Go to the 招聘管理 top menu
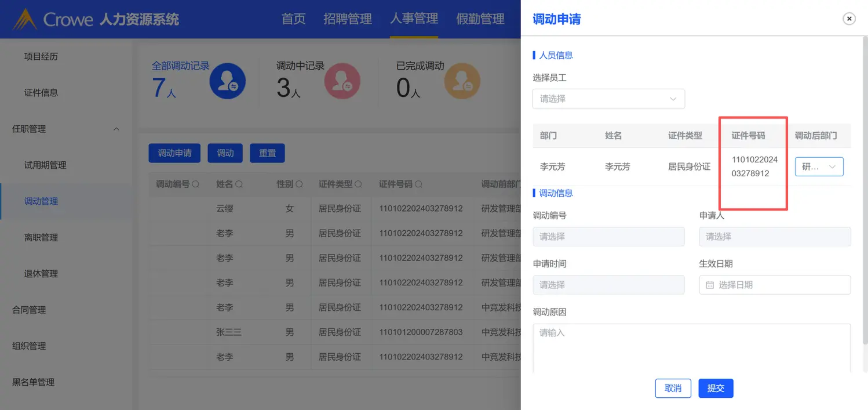868x410 pixels. (348, 19)
